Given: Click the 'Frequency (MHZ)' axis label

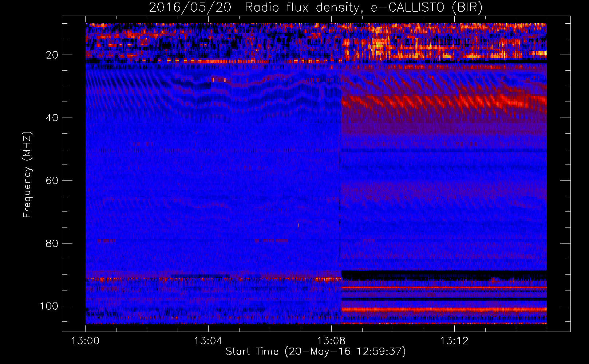Looking at the screenshot, I should (27, 175).
